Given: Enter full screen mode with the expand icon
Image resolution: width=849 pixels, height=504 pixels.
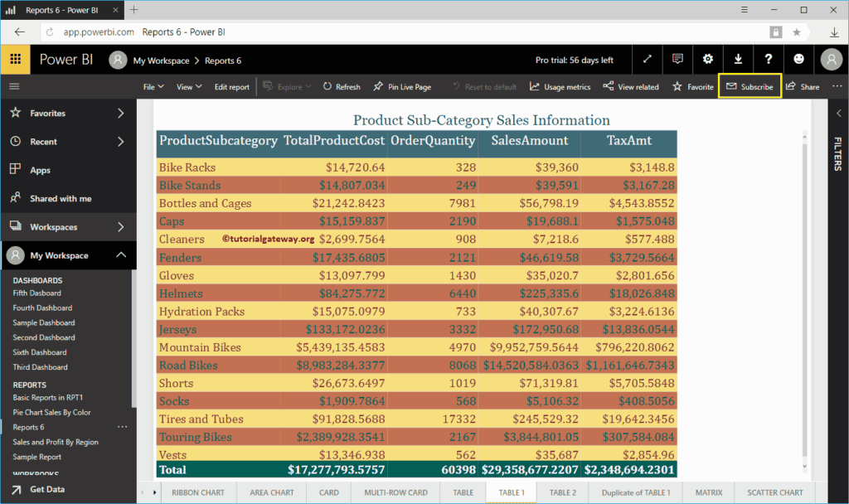Looking at the screenshot, I should pos(648,60).
